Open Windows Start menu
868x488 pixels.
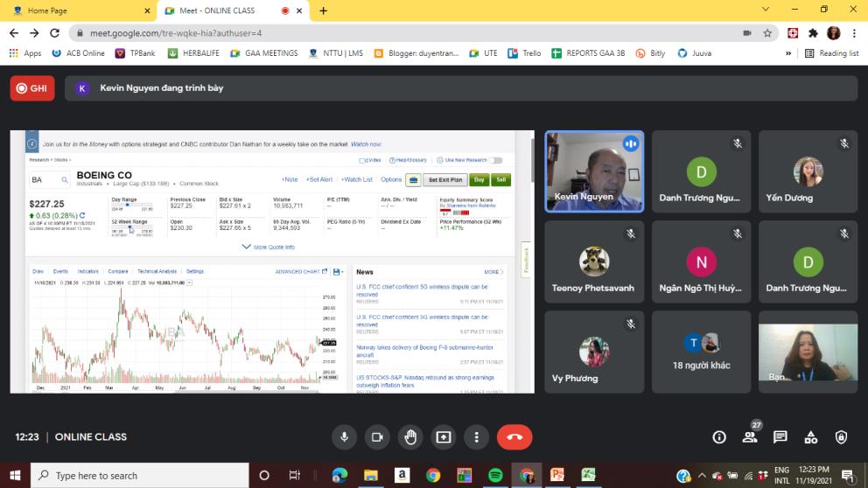pos(15,475)
